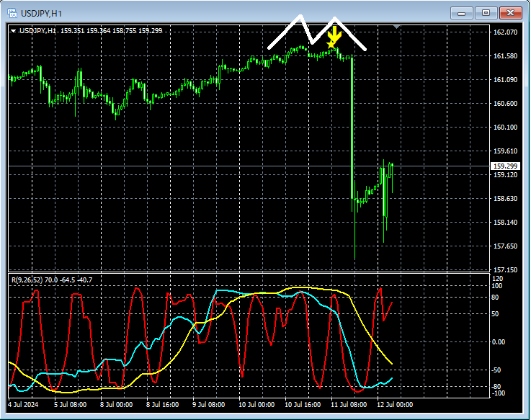Click the indicator scale value -100
Screen dimensions: 531x420
(x=497, y=393)
